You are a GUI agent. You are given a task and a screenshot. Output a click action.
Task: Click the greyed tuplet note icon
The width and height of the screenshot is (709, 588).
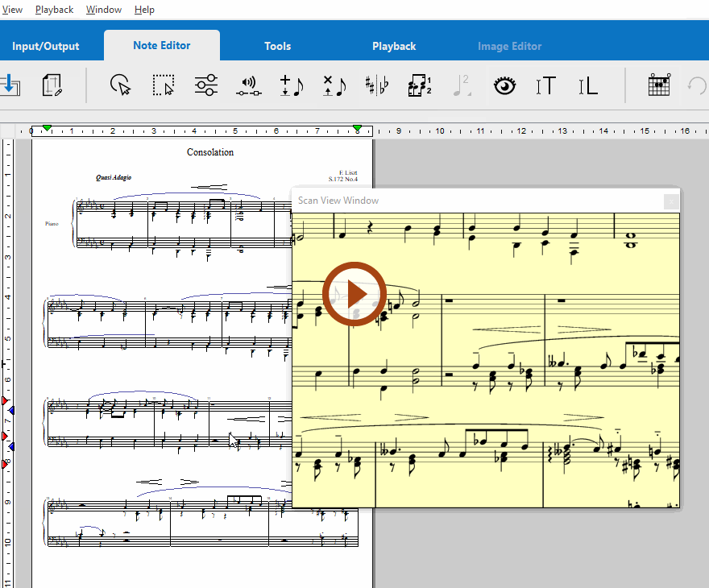pyautogui.click(x=462, y=85)
